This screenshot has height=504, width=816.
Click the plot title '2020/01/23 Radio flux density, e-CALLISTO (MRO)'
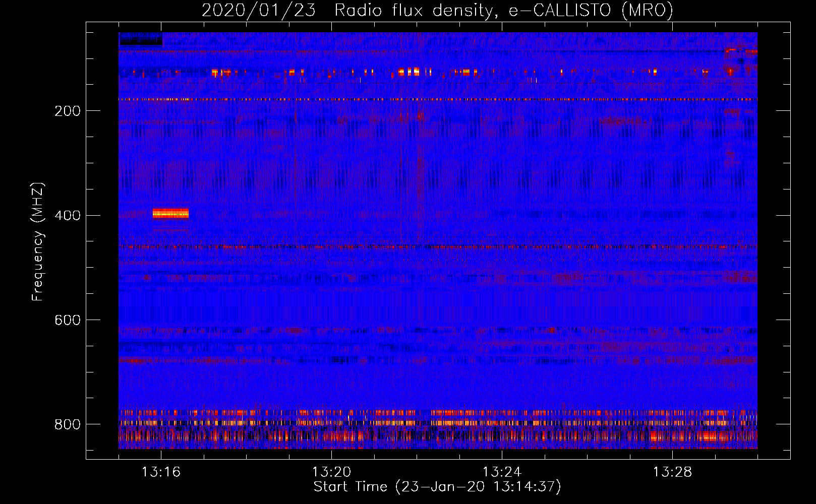[437, 10]
